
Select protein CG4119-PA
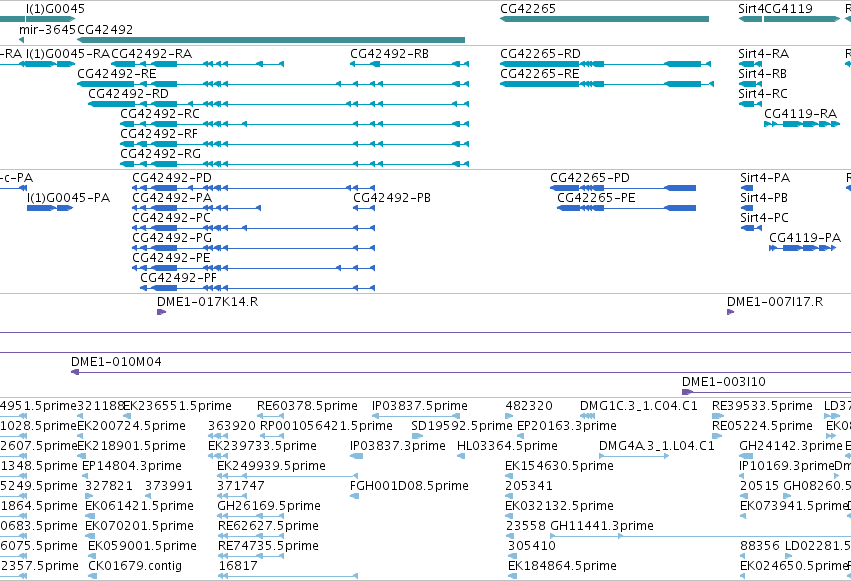[x=803, y=248]
